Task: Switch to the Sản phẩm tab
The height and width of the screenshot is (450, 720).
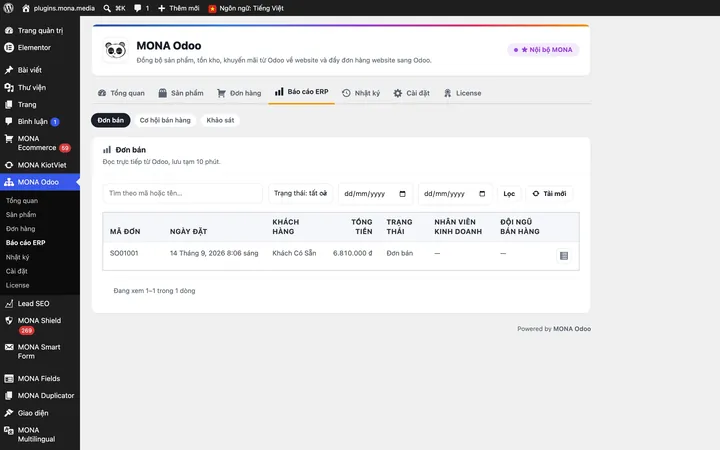Action: pyautogui.click(x=181, y=93)
